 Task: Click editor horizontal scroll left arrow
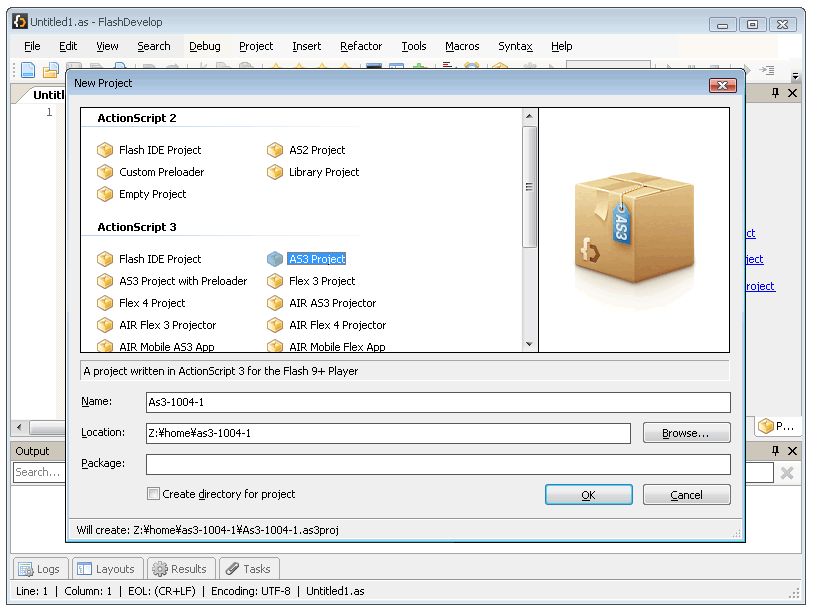click(19, 427)
